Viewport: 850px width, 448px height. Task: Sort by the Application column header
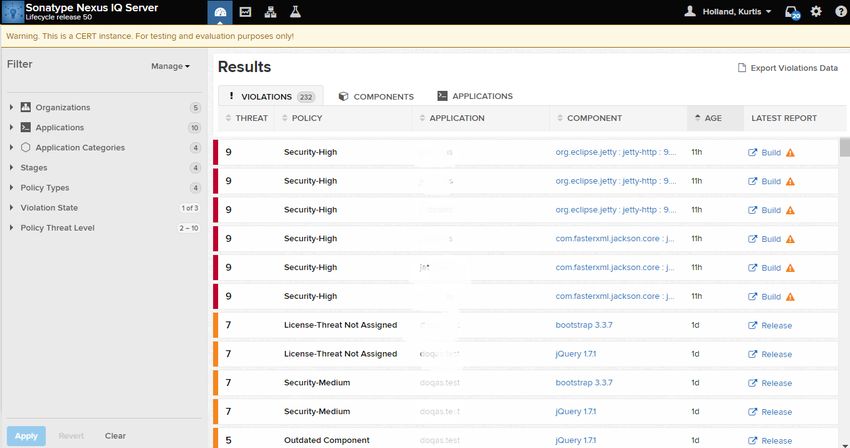(452, 118)
